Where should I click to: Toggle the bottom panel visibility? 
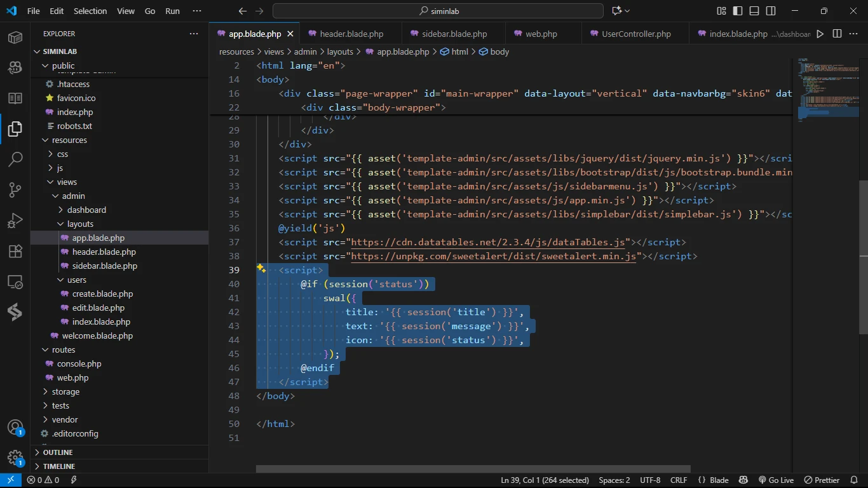tap(754, 11)
